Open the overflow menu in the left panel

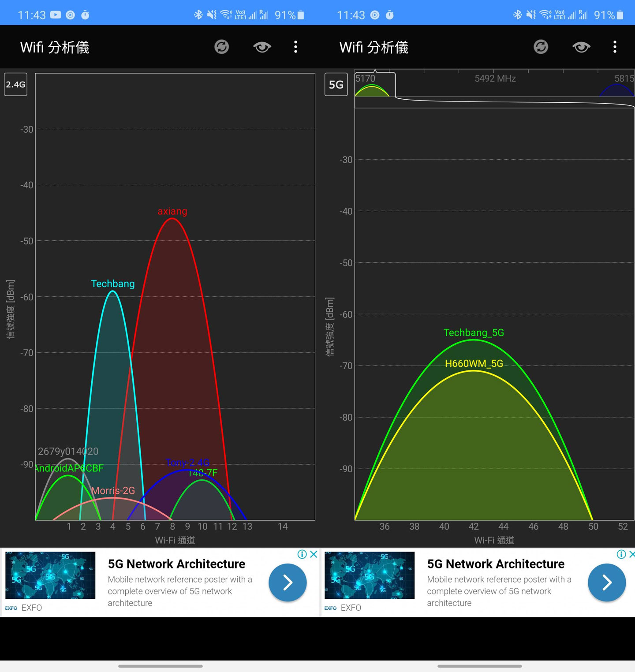point(296,47)
